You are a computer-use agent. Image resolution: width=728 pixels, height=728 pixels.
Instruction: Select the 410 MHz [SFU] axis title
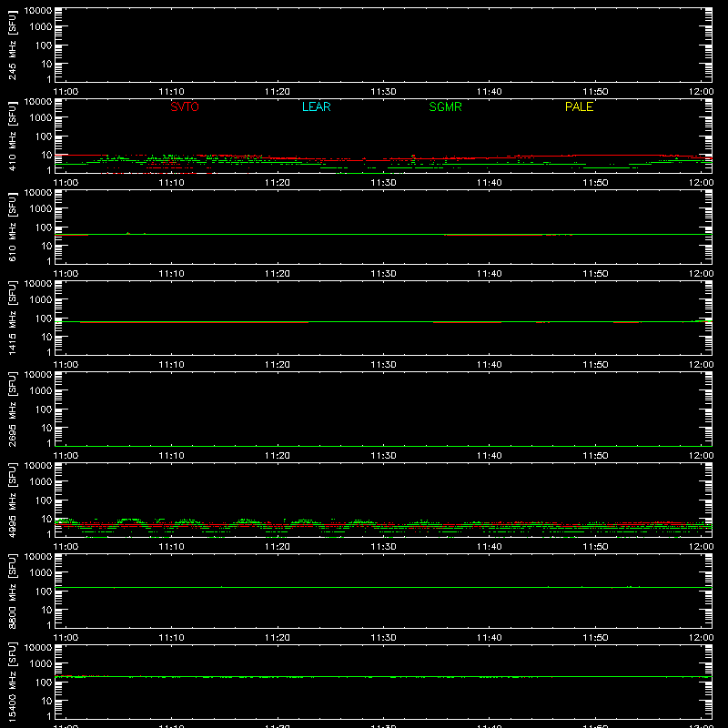12,136
